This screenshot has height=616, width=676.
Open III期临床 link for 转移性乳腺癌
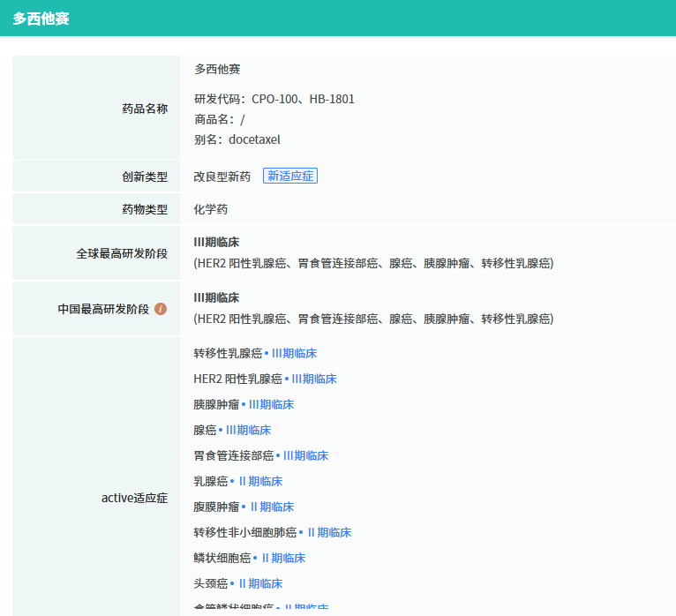coord(294,353)
